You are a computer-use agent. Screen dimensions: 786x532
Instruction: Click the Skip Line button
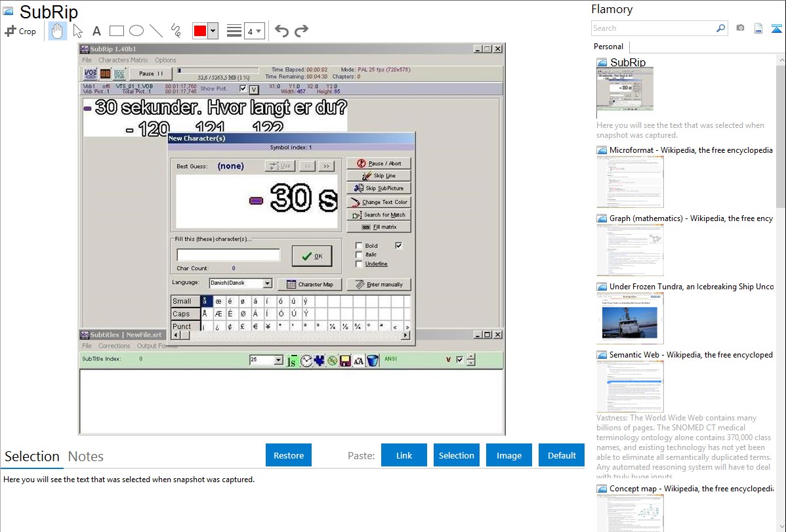pyautogui.click(x=379, y=176)
